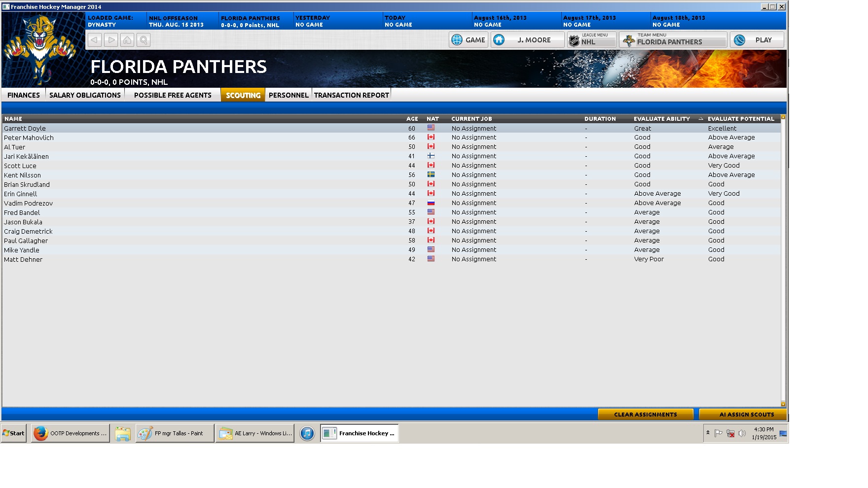
Task: Click Matt Dehner's current job cell
Action: coord(474,259)
